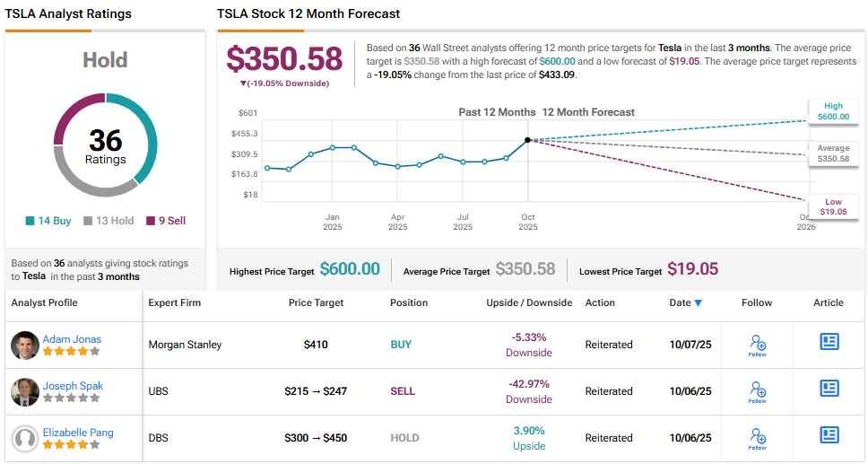Follow analyst Elizabelle Pang
This screenshot has height=464, width=868.
757,438
